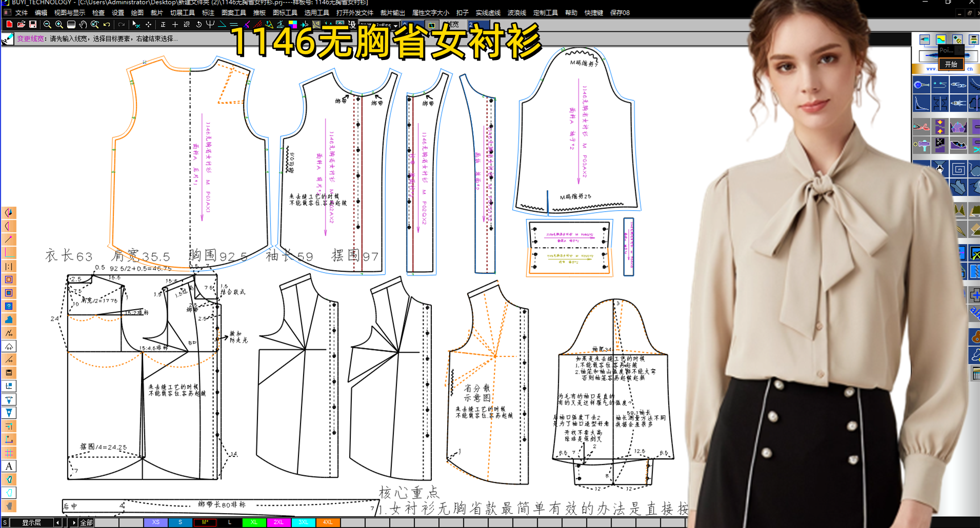
Task: Select the text 'A' tool in left toolbar
Action: coord(9,466)
